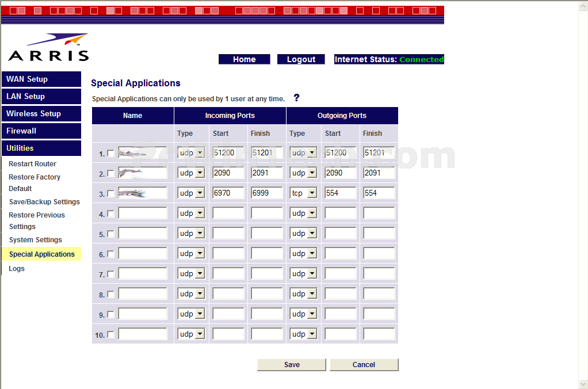The image size is (588, 389).
Task: Cancel the changes
Action: click(x=364, y=365)
